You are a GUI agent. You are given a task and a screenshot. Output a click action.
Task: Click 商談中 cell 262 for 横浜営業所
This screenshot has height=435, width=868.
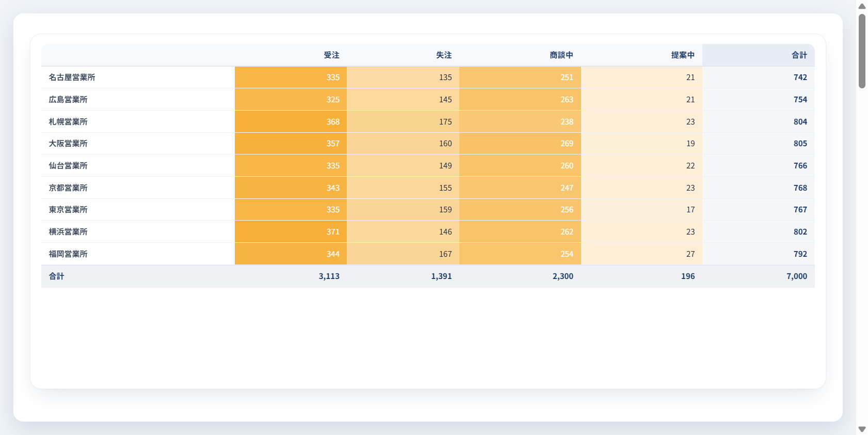tap(520, 232)
